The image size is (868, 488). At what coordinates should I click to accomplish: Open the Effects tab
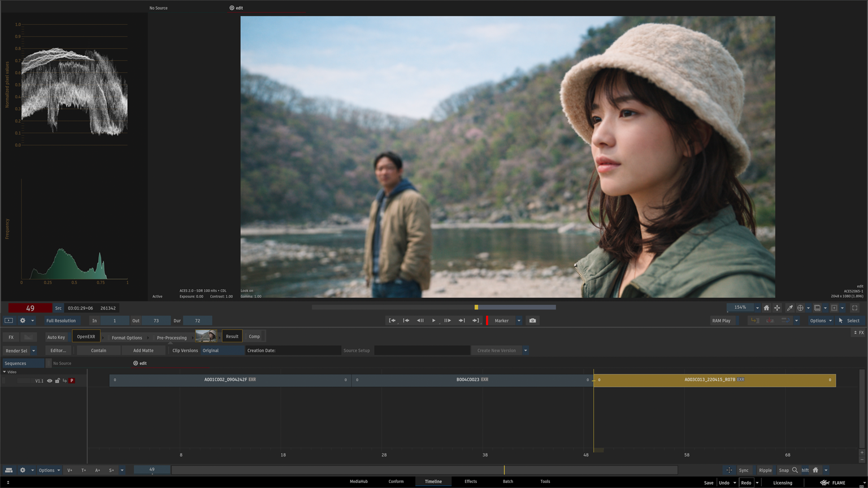470,482
